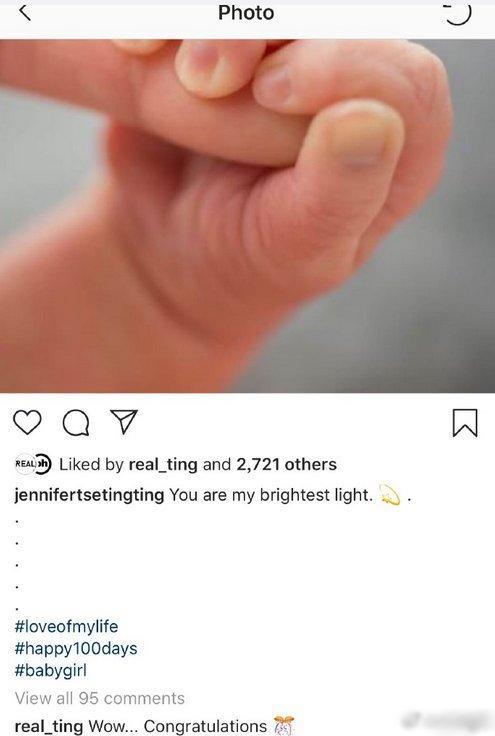Viewport: 495px width, 736px height.
Task: Open the #babygirl hashtag
Action: click(x=51, y=670)
